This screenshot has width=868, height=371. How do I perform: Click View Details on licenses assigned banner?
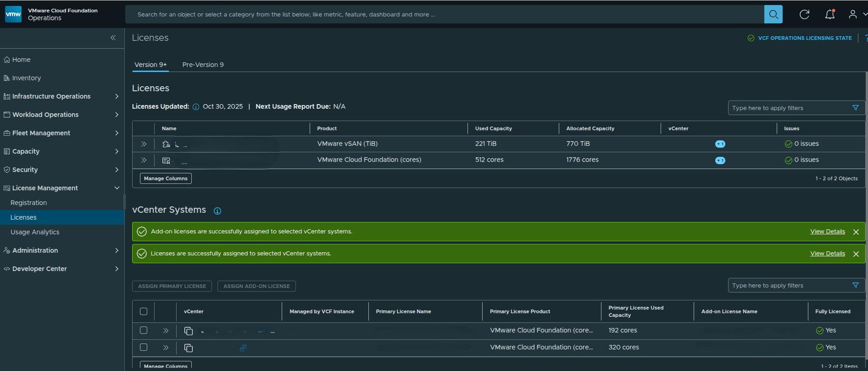827,254
